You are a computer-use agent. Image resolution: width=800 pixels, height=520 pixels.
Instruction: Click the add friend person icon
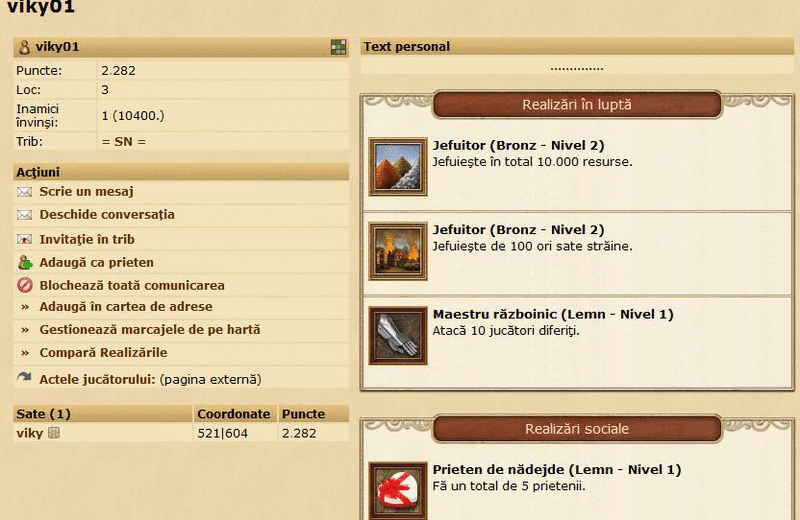pyautogui.click(x=25, y=262)
